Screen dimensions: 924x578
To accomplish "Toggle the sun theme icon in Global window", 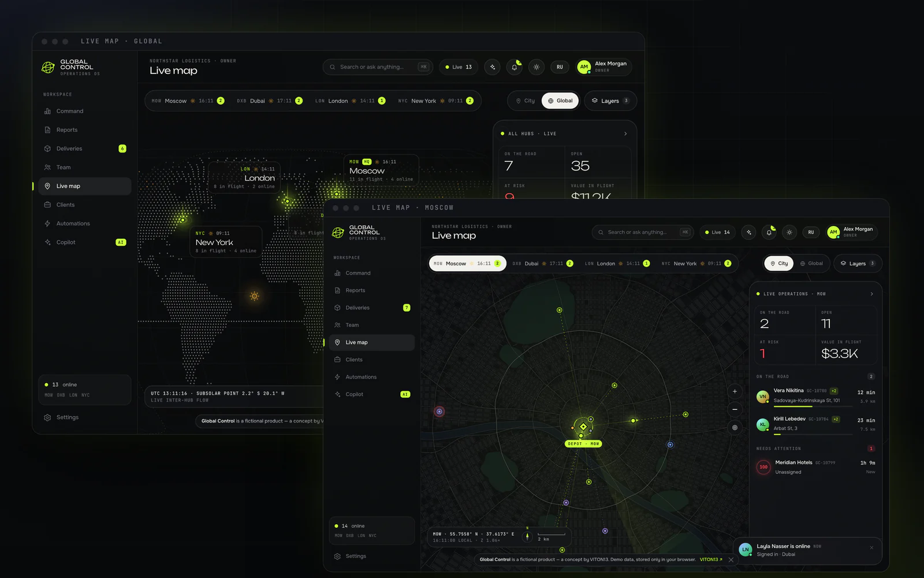I will tap(536, 67).
